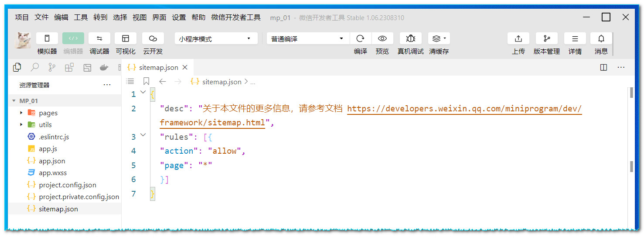This screenshot has height=238, width=644.
Task: Open the editor more actions ellipsis
Action: click(621, 67)
